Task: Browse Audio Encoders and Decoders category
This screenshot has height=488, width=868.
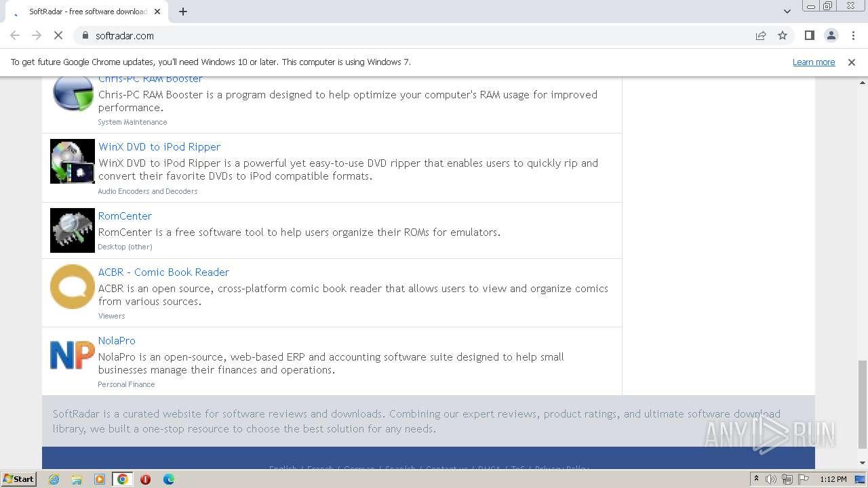Action: click(148, 191)
